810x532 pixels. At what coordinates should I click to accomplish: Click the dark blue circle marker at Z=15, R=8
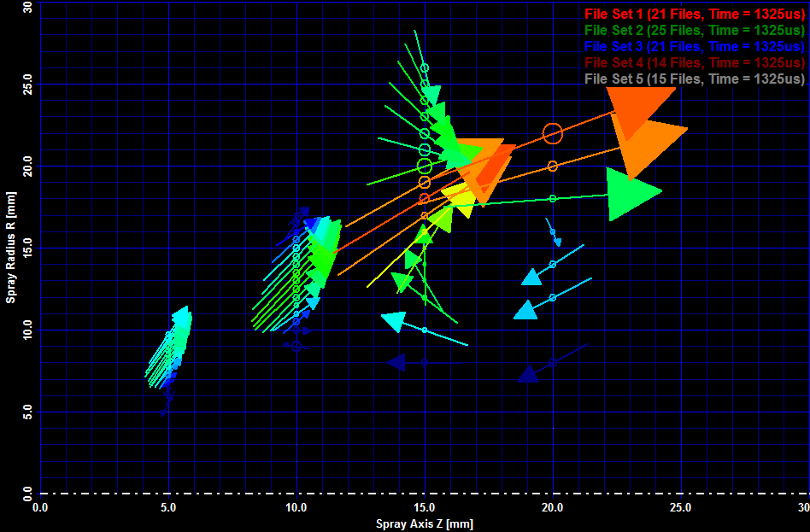click(425, 363)
